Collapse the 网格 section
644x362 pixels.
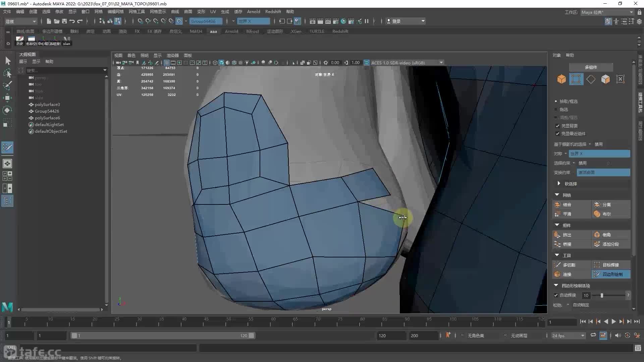click(557, 195)
